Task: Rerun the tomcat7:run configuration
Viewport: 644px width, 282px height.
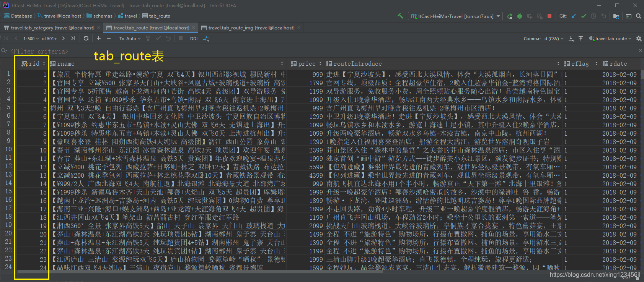Action: point(510,16)
